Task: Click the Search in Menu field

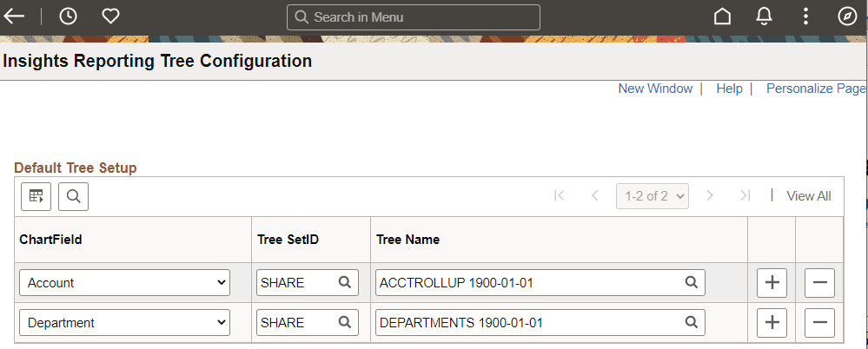Action: [413, 17]
